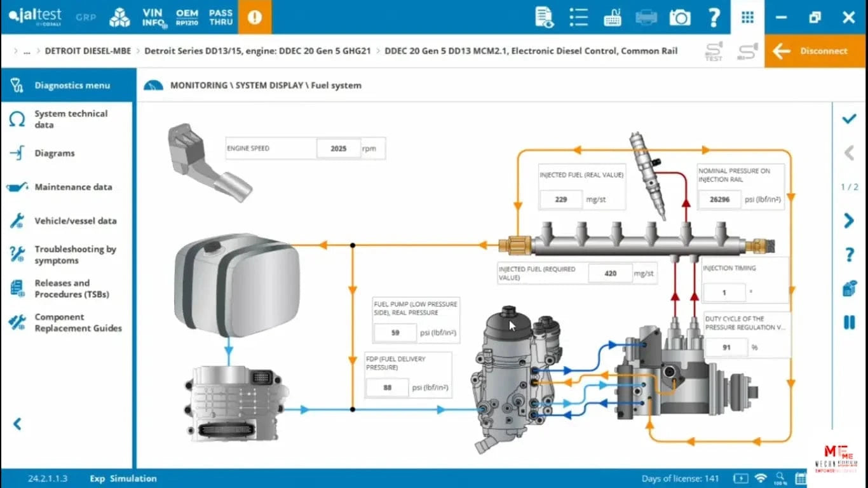Screen dimensions: 868x488
Task: Click duty cycle value 91
Action: [x=726, y=348]
